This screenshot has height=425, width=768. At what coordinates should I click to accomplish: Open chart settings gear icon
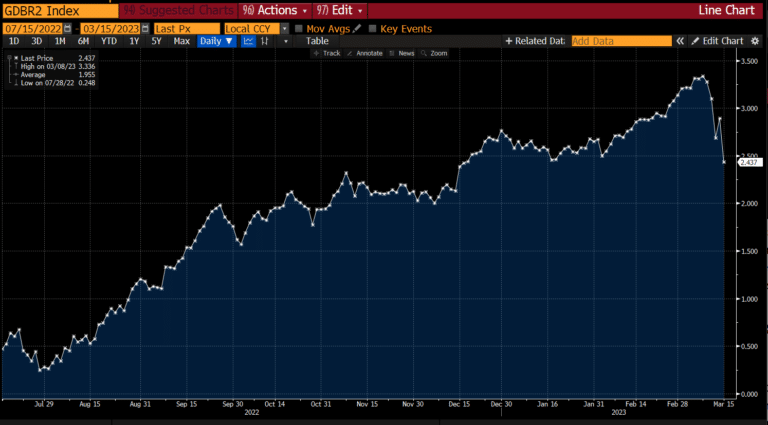point(755,41)
